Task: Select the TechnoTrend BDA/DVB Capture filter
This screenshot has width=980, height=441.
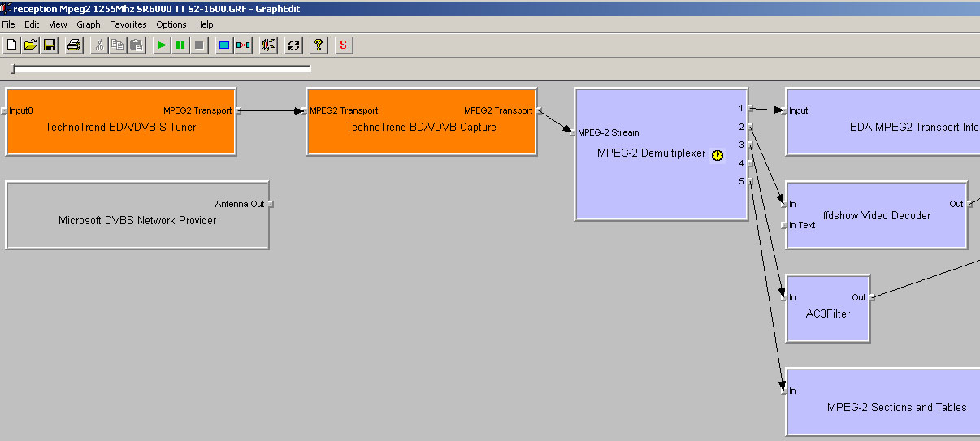Action: click(x=421, y=121)
